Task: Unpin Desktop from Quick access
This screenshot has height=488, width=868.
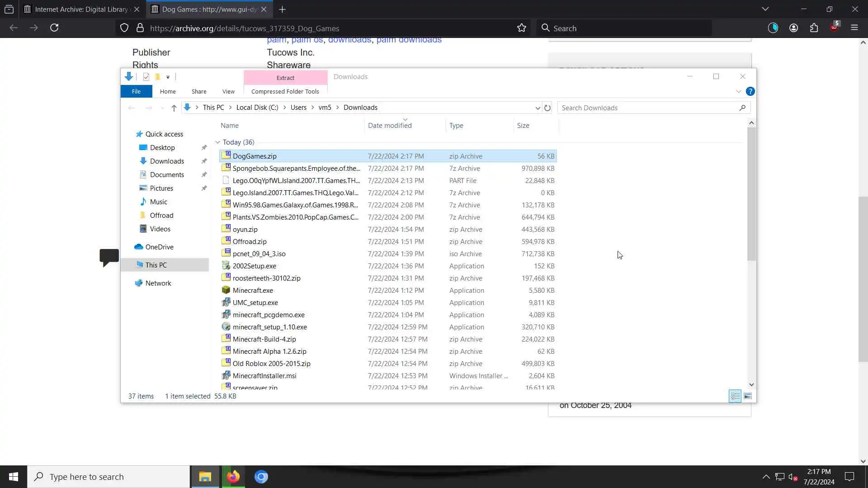Action: (x=204, y=148)
